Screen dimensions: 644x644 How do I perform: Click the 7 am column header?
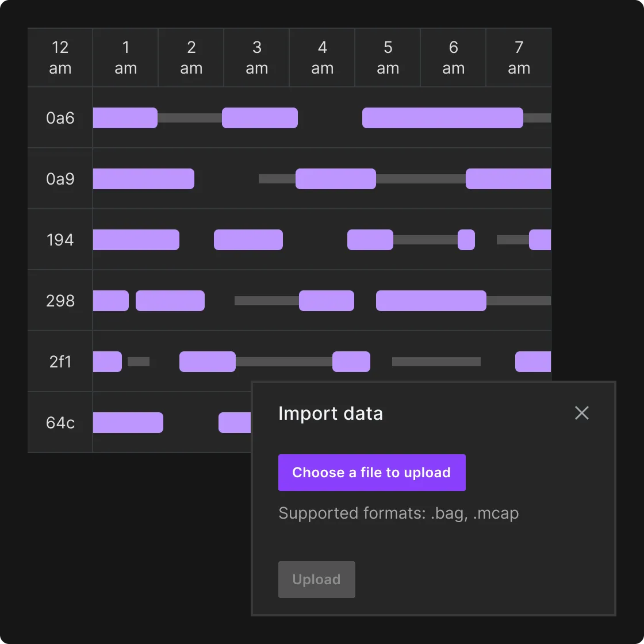pyautogui.click(x=519, y=57)
